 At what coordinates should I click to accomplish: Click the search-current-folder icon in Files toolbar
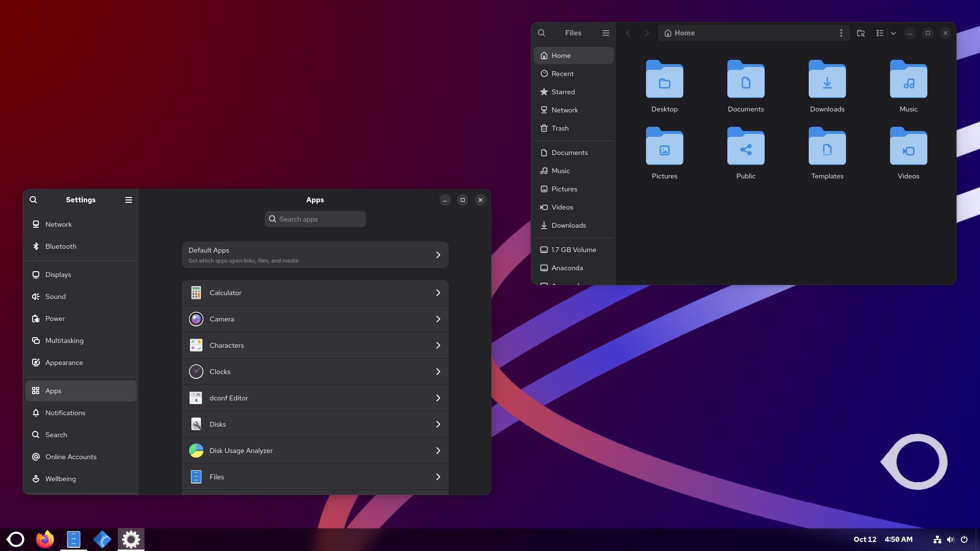pos(861,33)
